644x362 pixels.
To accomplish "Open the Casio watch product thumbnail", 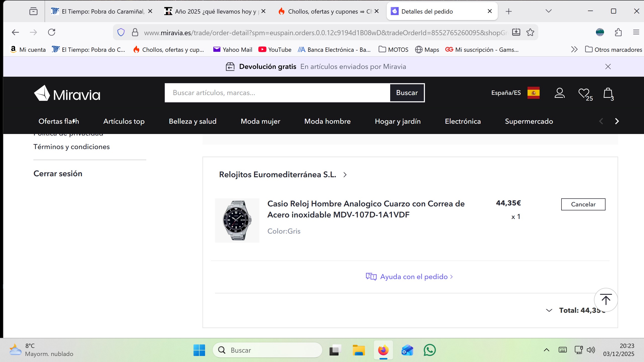I will tap(237, 220).
